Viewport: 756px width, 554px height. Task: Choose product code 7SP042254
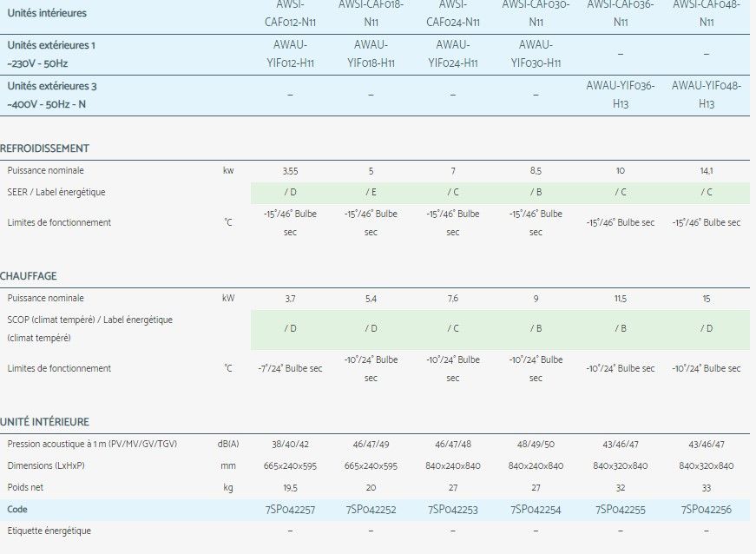pyautogui.click(x=536, y=510)
